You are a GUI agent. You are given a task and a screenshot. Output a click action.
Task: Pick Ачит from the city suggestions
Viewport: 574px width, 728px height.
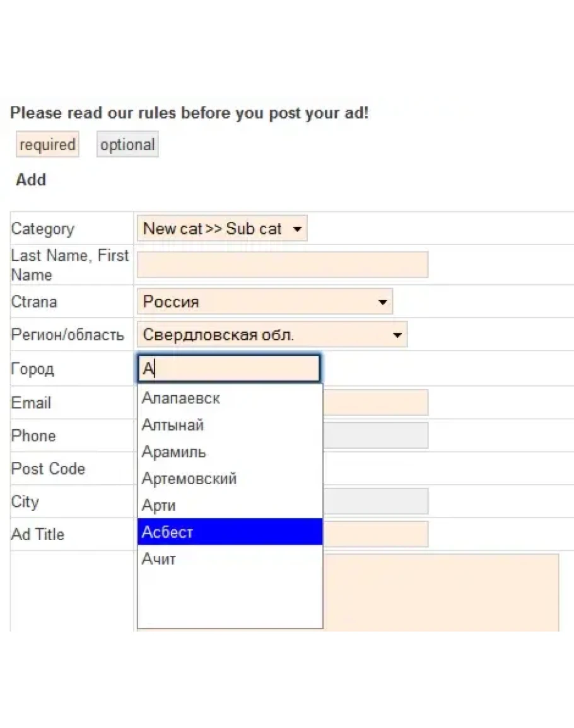tap(159, 559)
